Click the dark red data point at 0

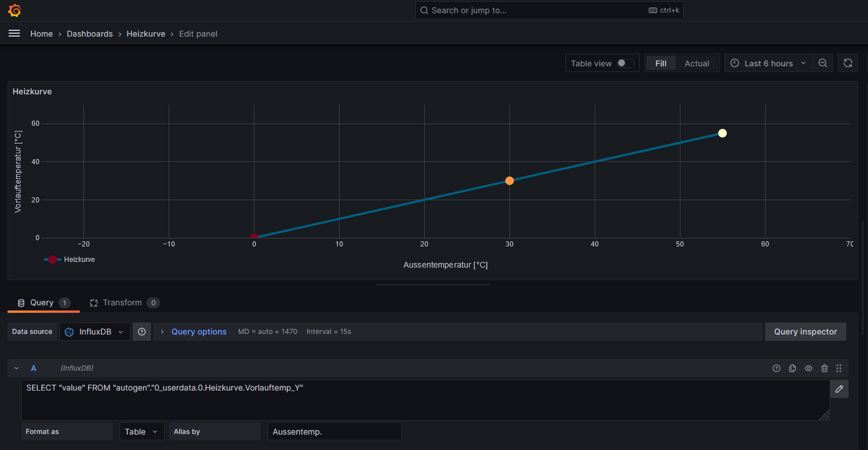point(254,237)
